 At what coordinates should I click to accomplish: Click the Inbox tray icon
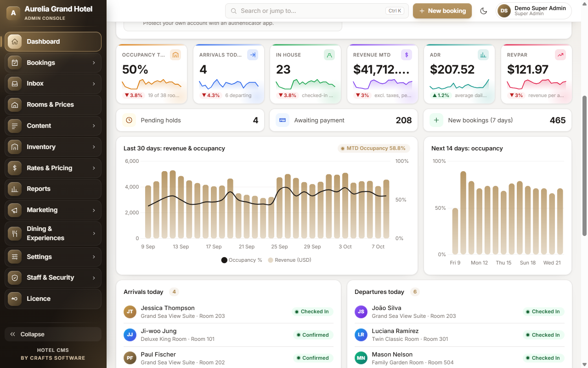coord(15,84)
